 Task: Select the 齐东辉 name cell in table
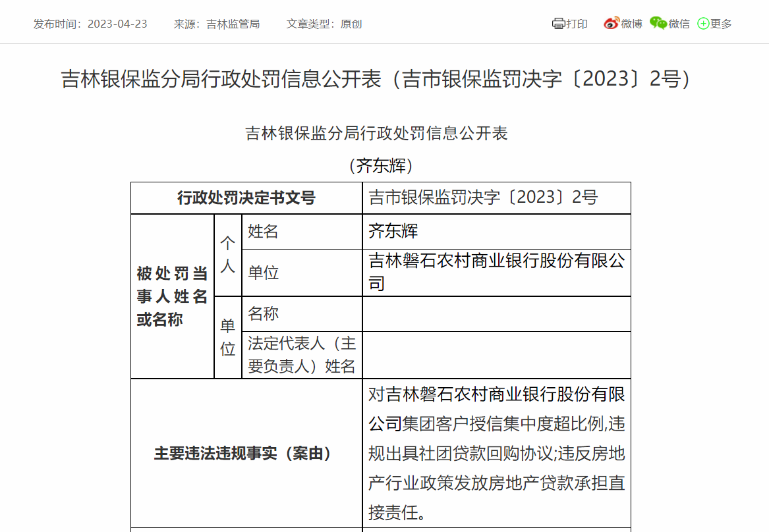click(x=393, y=231)
